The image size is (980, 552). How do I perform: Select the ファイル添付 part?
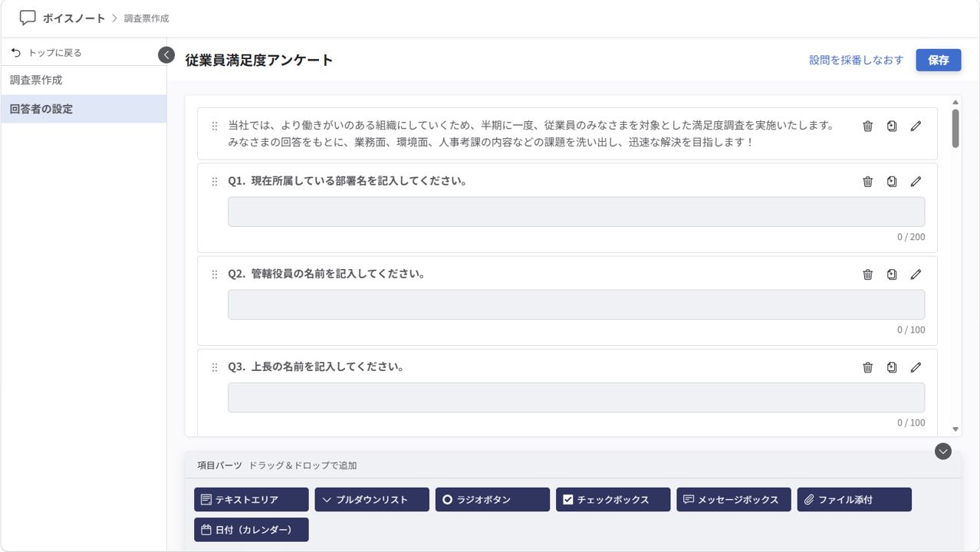point(854,499)
